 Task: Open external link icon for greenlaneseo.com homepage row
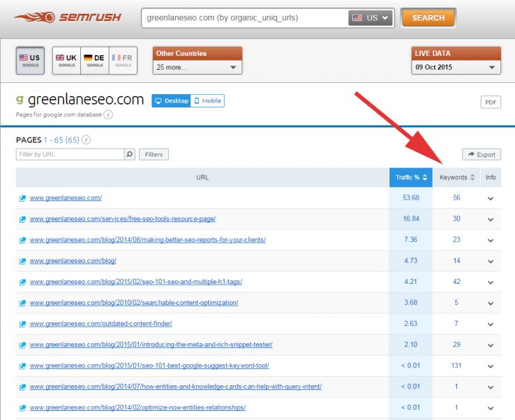[22, 198]
